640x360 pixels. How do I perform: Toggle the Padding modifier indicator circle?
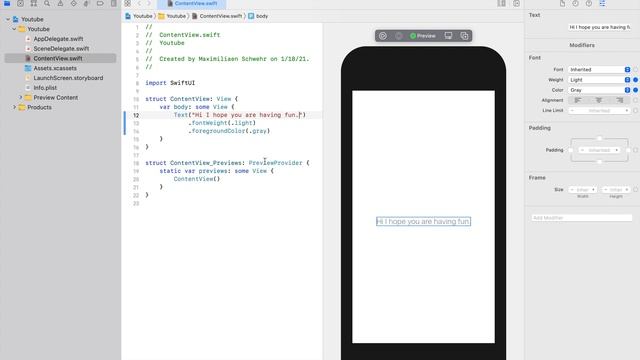(636, 150)
